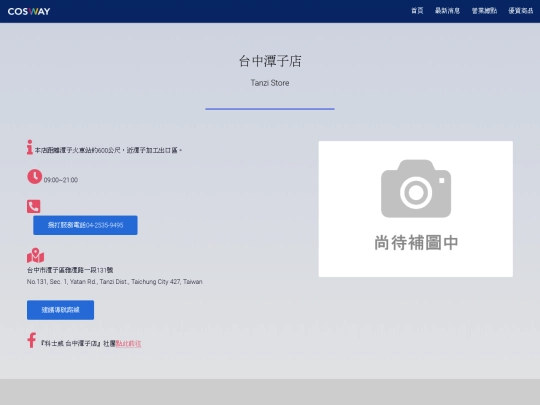Click the red info icon
Viewport: 540px width, 405px height.
(30, 147)
